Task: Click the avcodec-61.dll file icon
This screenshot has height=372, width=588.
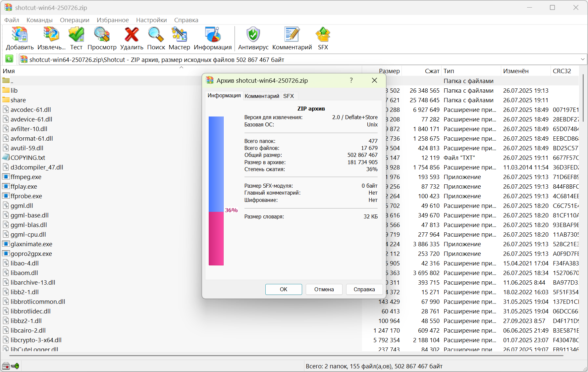Action: (x=6, y=109)
